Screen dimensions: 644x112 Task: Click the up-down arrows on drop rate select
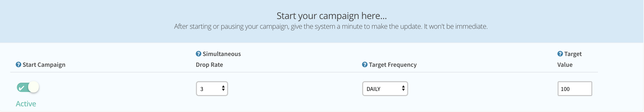(223, 88)
